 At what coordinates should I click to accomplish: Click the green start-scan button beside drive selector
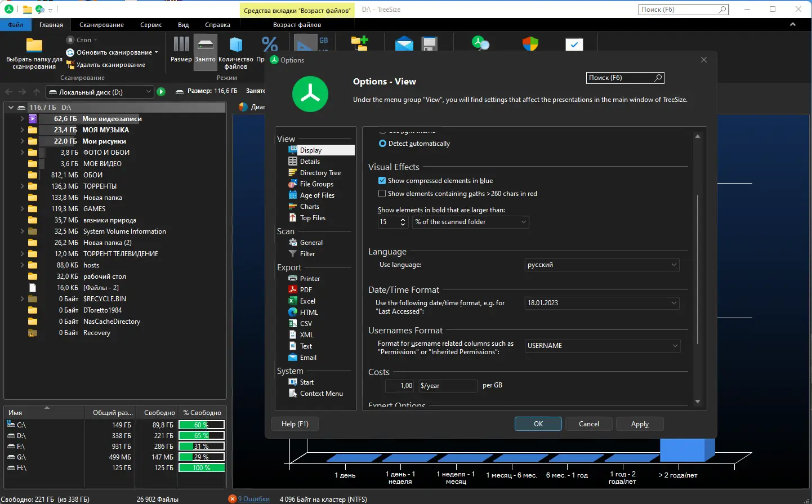(x=161, y=92)
